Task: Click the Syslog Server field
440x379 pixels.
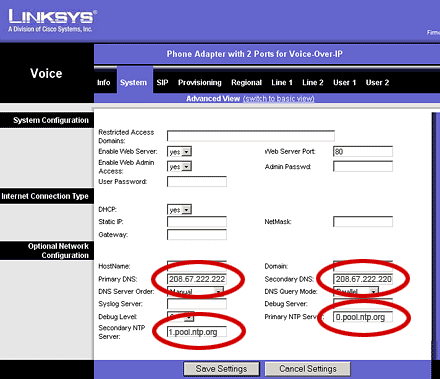Action: coord(197,304)
